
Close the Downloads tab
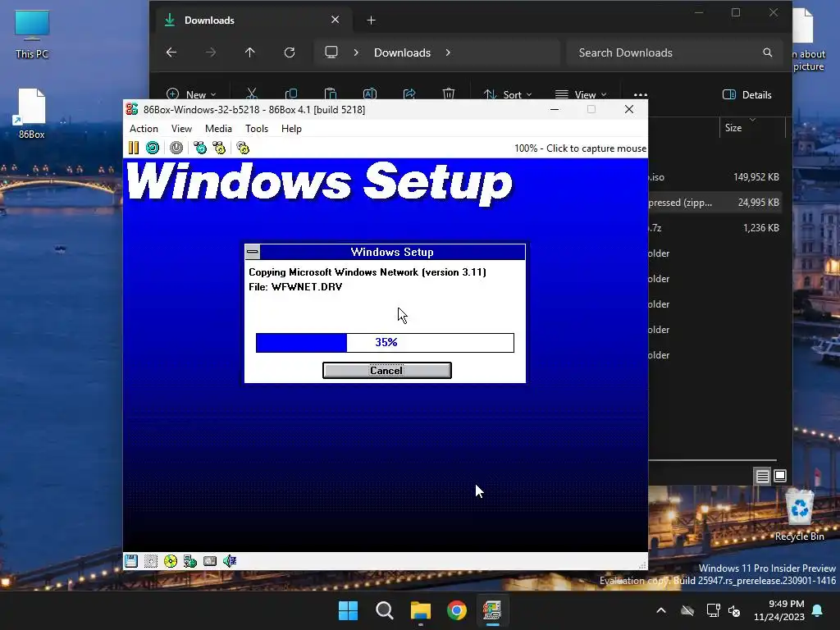[x=336, y=20]
